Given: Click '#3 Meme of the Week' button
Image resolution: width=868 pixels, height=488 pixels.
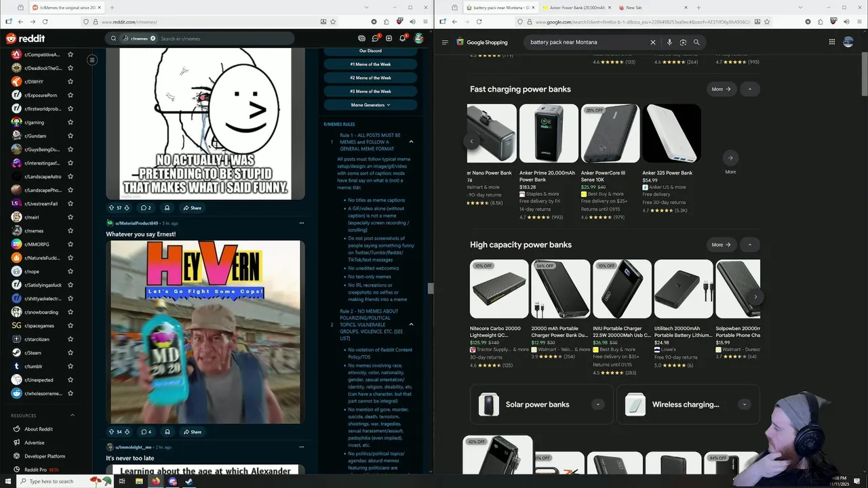Looking at the screenshot, I should tap(370, 91).
